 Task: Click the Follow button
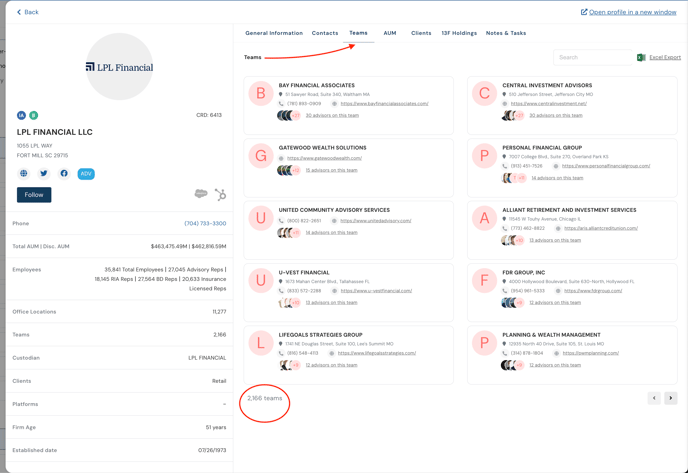point(34,195)
